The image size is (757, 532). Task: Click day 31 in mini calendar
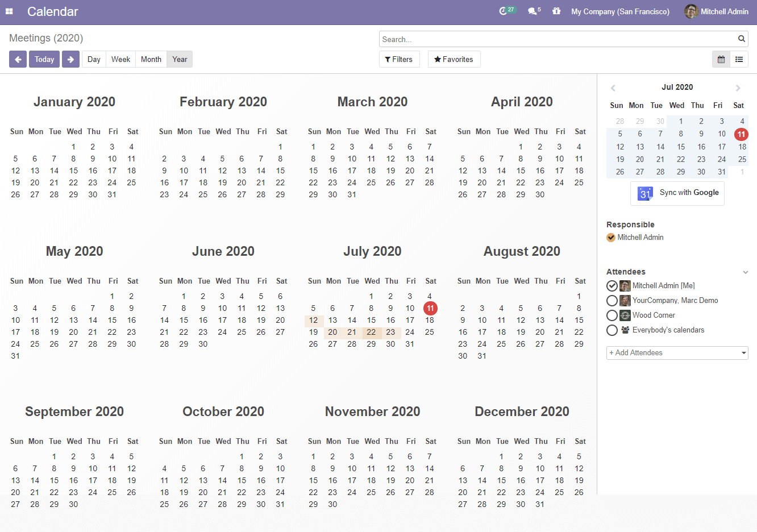(722, 172)
